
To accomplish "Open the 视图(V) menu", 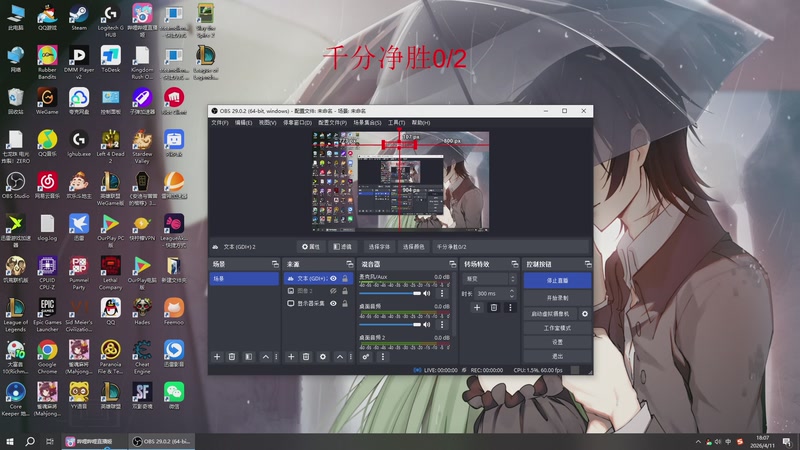I will 267,122.
